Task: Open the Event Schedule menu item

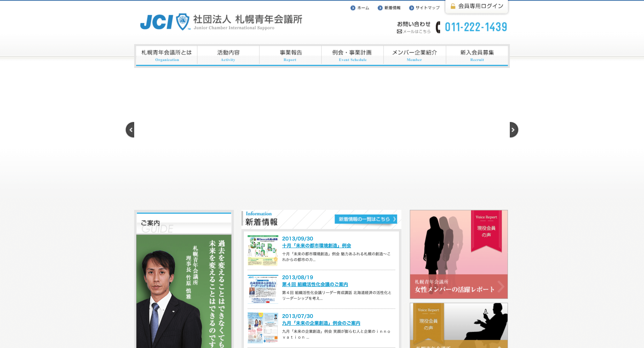Action: click(x=352, y=55)
